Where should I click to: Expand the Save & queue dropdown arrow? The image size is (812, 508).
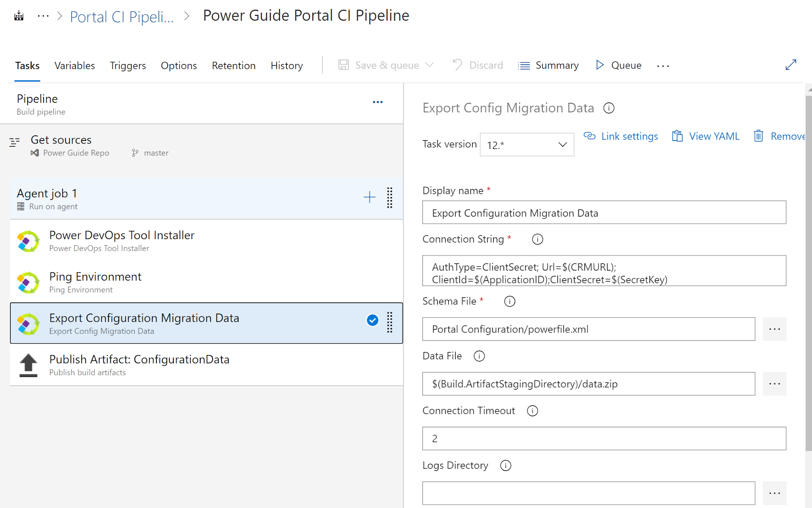429,65
